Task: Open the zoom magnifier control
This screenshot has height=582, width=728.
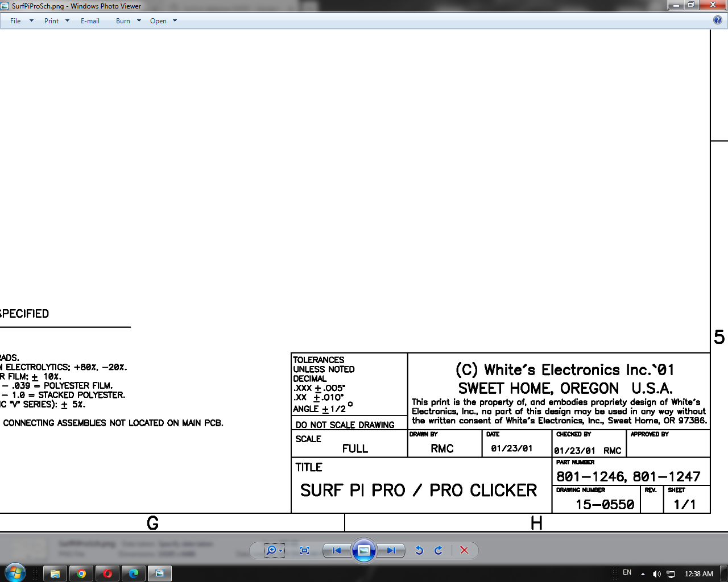Action: 274,550
